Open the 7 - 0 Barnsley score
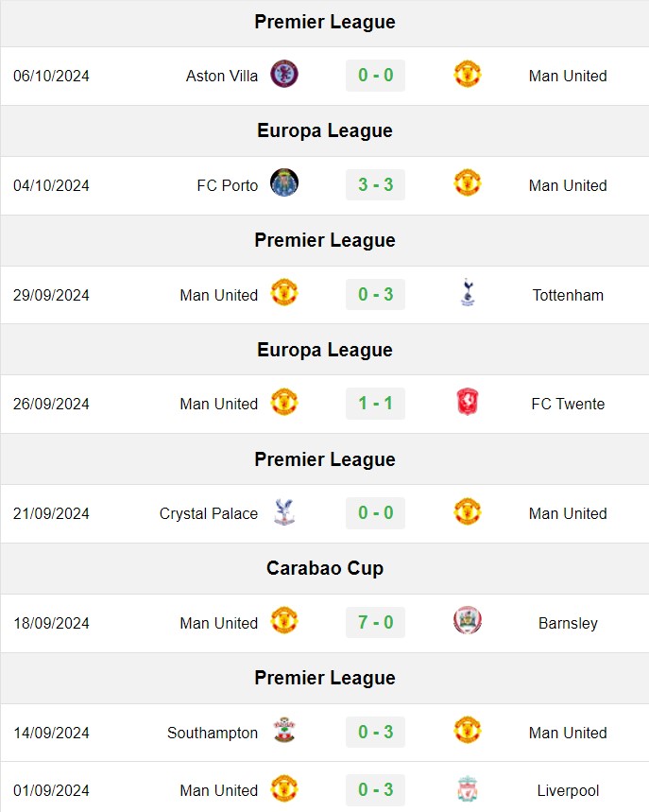 [375, 622]
